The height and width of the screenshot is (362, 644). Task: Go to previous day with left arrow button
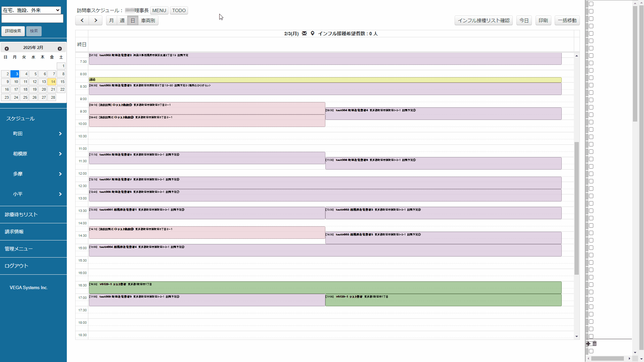pos(82,20)
